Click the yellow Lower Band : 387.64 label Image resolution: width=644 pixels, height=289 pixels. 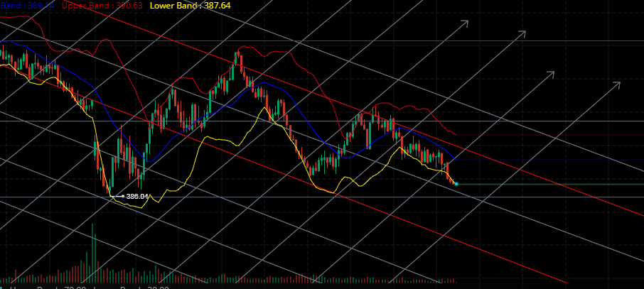(x=190, y=6)
